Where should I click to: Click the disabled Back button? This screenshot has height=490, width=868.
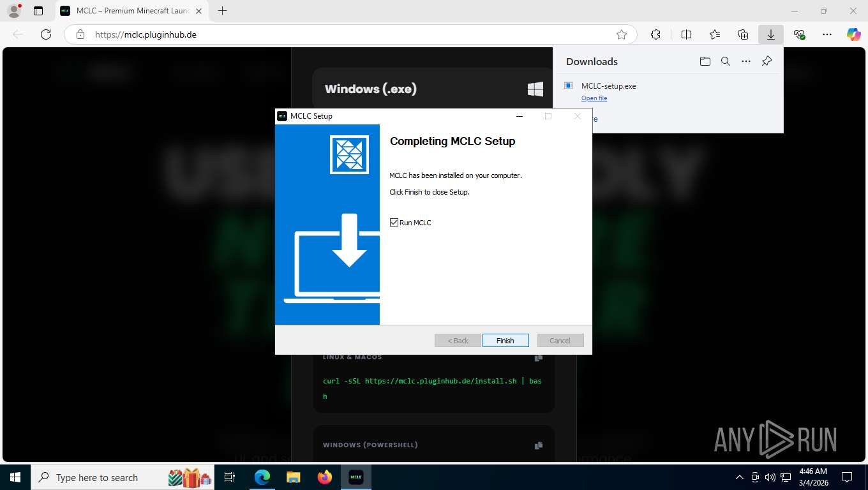458,341
